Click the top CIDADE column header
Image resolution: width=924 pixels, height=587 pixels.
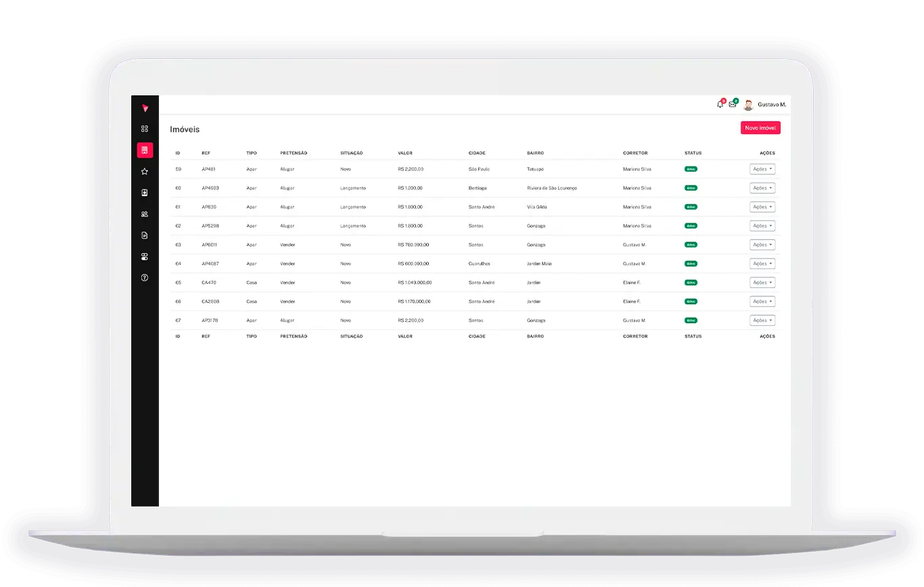(x=477, y=153)
